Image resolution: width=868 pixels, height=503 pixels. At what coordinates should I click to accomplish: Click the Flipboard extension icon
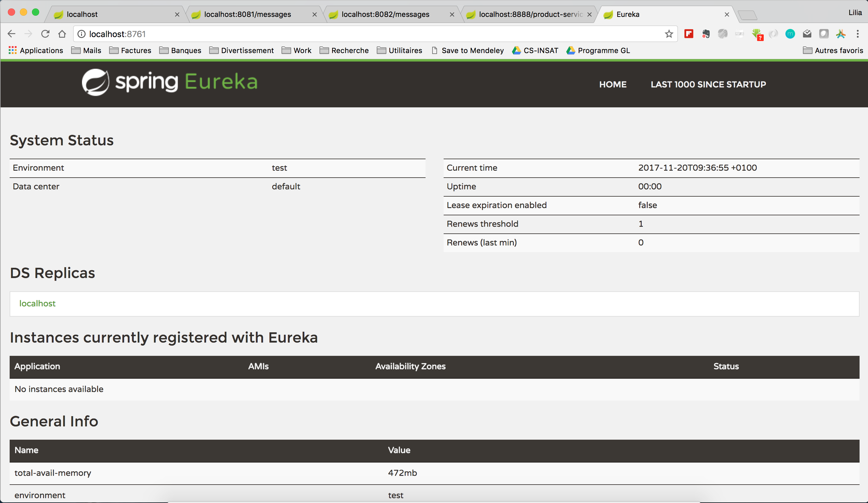tap(689, 33)
